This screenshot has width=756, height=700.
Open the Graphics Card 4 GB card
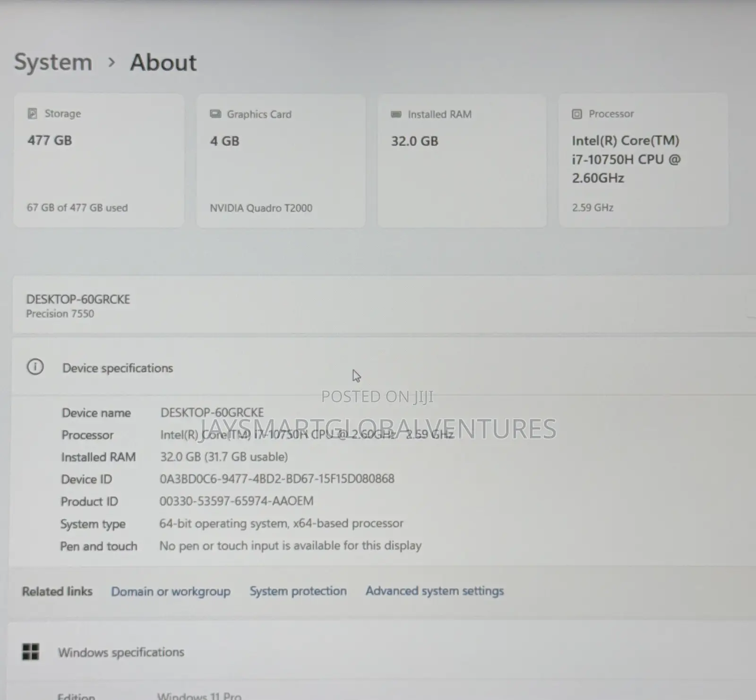click(281, 161)
